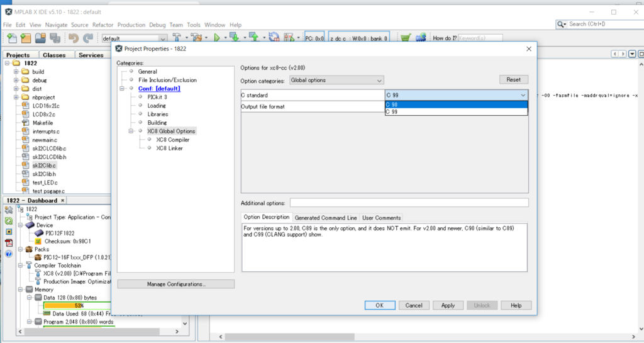This screenshot has height=343, width=644.
Task: Switch to the User Comments tab
Action: (x=381, y=218)
